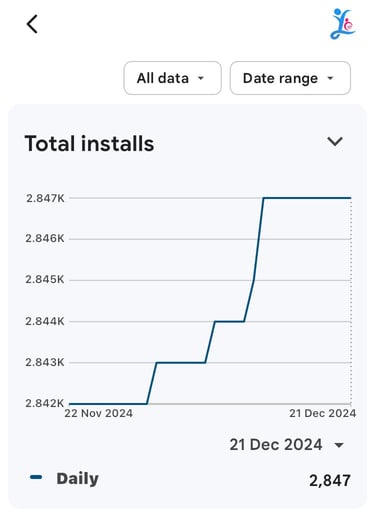Image resolution: width=375 pixels, height=518 pixels.
Task: Click the 2.845K gridline label
Action: [45, 279]
